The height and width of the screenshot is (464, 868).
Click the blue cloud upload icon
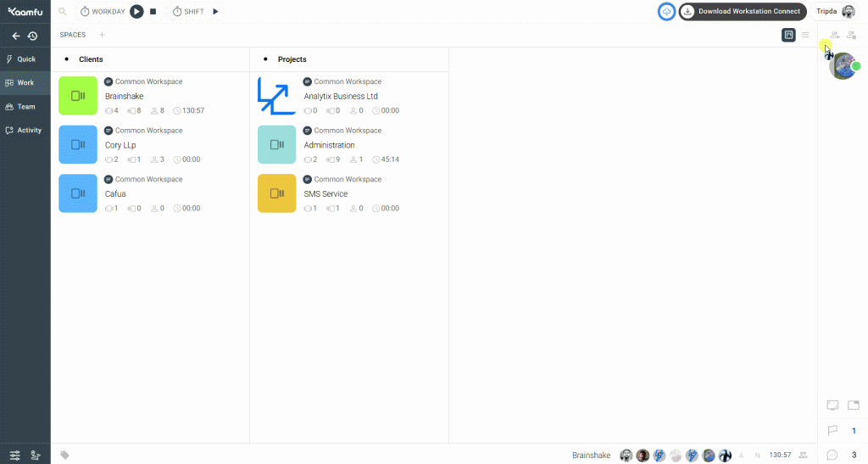(667, 12)
